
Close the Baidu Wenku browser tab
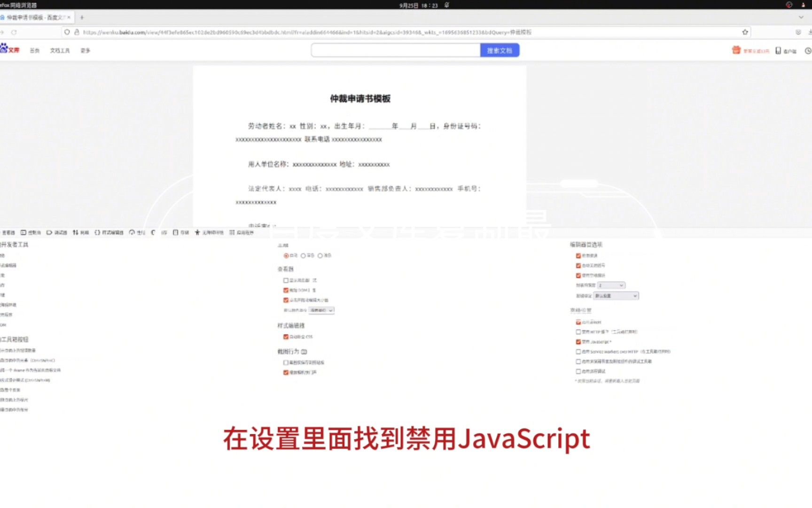pyautogui.click(x=69, y=17)
